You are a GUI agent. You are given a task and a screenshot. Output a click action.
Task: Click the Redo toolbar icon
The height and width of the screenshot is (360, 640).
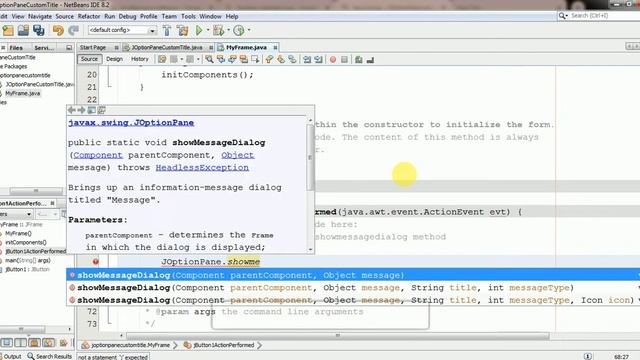(73, 30)
